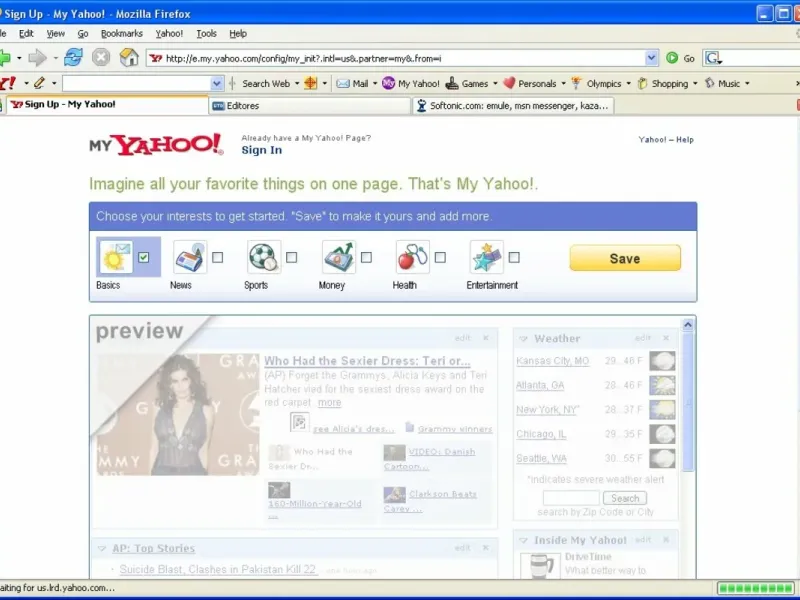800x600 pixels.
Task: Open the Help link near Yahoo!
Action: (685, 139)
